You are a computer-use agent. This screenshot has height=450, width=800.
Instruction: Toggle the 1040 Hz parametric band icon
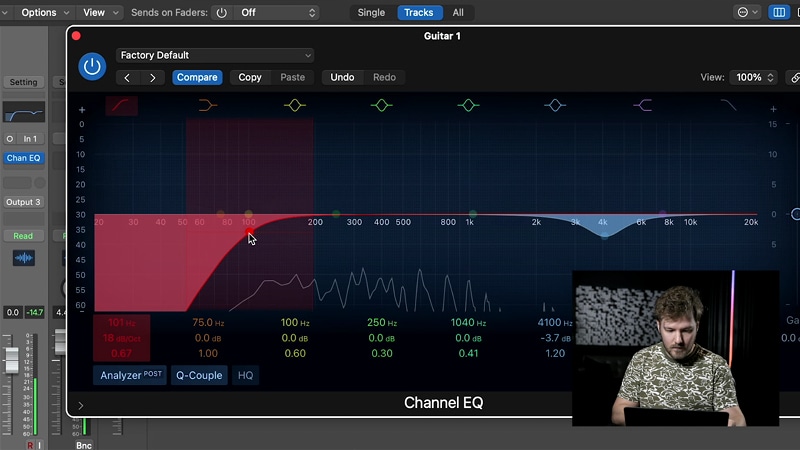pos(468,106)
